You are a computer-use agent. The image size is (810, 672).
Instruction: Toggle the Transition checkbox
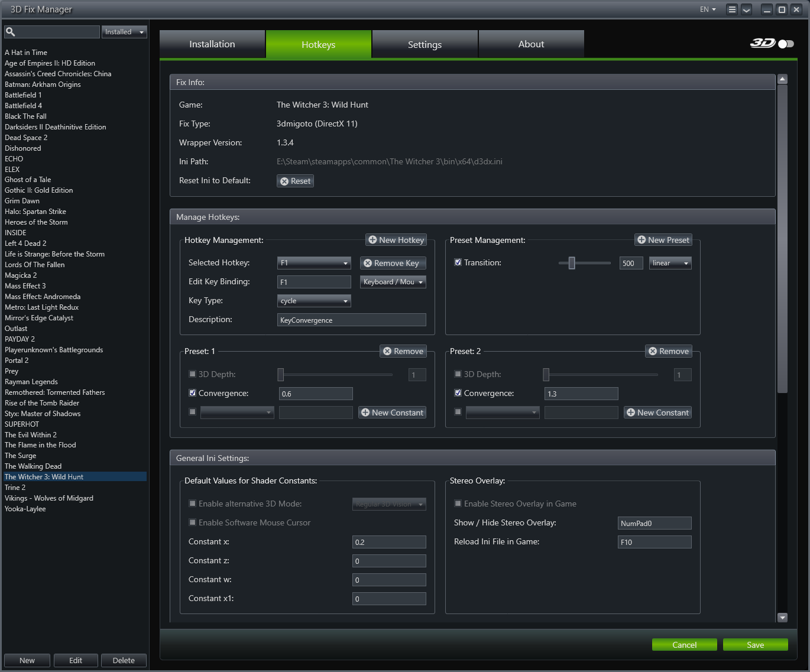458,262
